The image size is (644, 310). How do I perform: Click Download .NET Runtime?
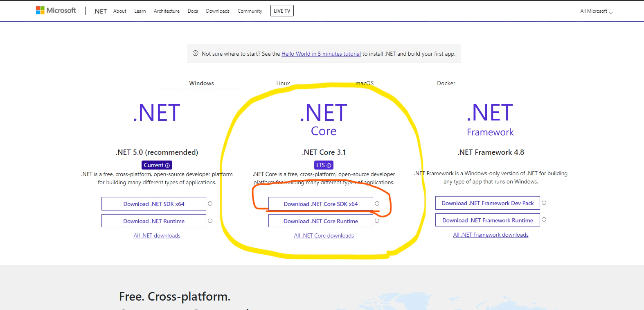(x=154, y=221)
